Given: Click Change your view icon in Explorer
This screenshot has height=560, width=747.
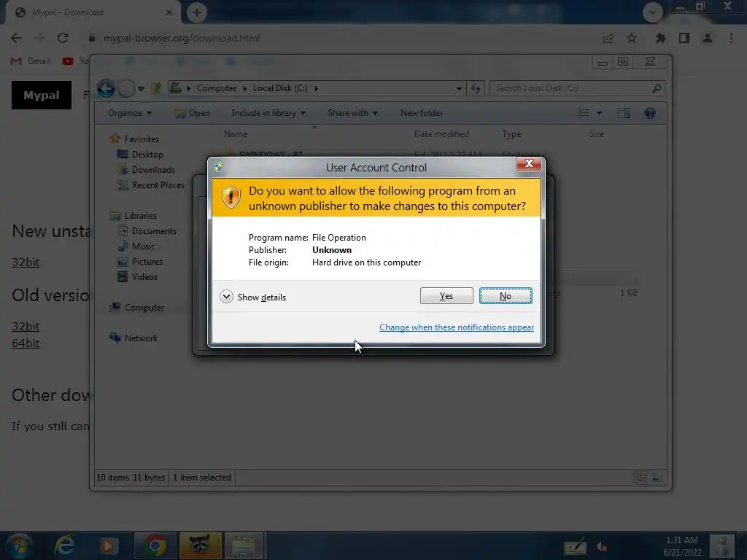Looking at the screenshot, I should click(584, 113).
